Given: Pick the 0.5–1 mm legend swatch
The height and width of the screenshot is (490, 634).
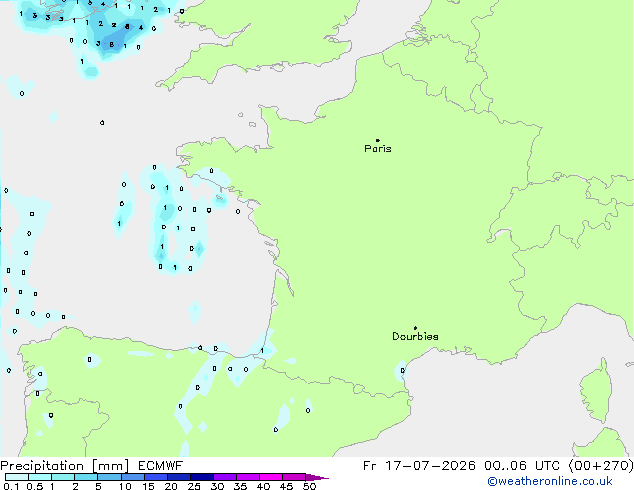Looking at the screenshot, I should (40, 477).
